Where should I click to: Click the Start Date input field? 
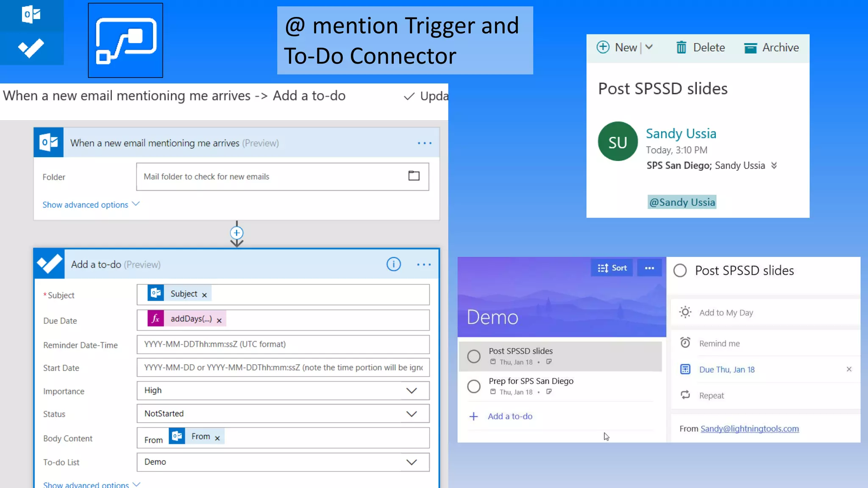[283, 368]
